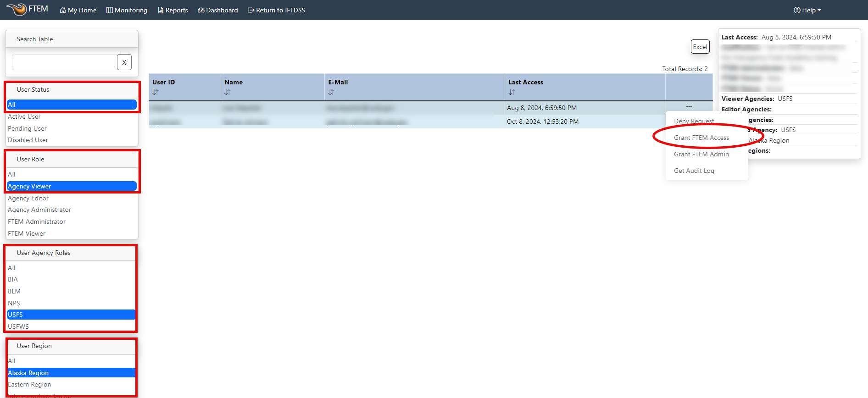This screenshot has height=398, width=868.
Task: Open the Monitoring menu item
Action: coord(127,10)
